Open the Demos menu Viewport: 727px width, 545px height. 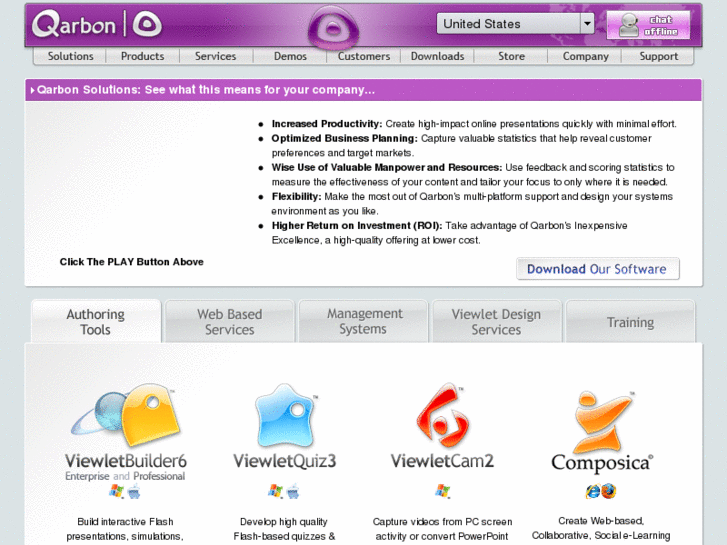pos(290,56)
